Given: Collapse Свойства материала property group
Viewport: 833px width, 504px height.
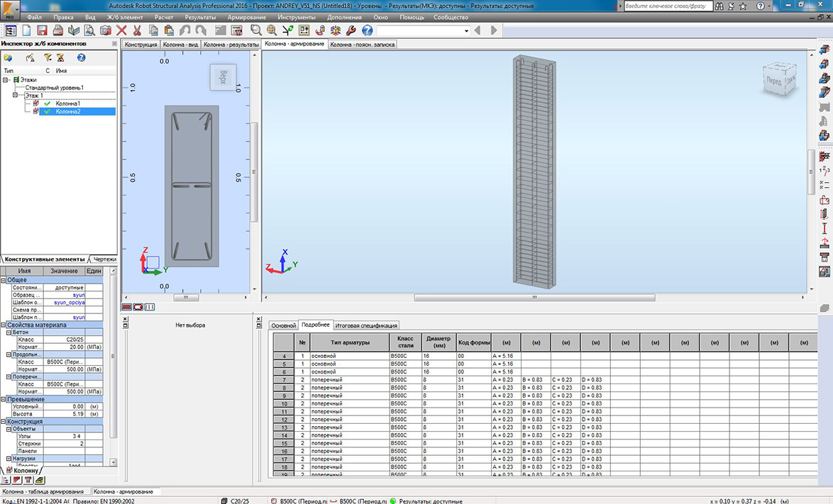Looking at the screenshot, I should tap(3, 325).
